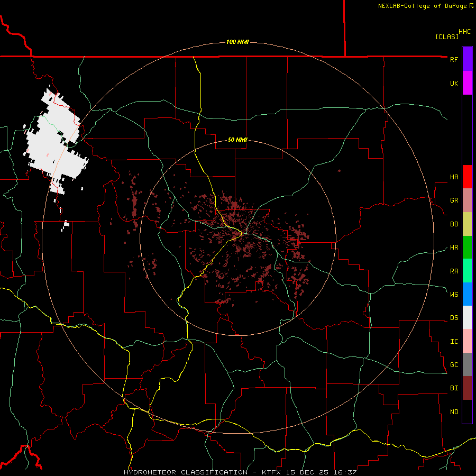476x476 pixels.
Task: Click the 16:37 time stamp
Action: pos(346,472)
